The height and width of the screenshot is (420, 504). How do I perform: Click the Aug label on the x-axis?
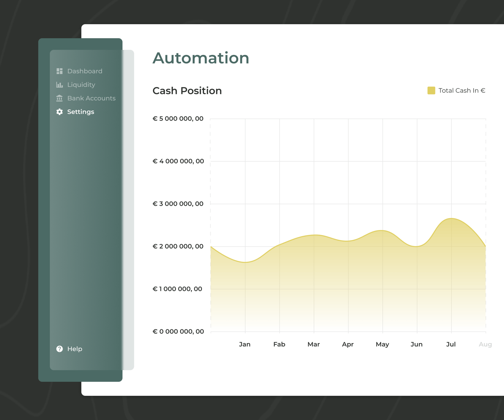[484, 344]
